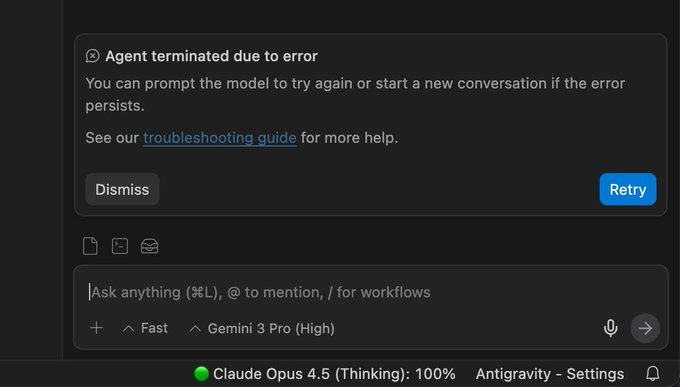Open the Gemini 3 Pro model selector
680x387 pixels.
(262, 328)
